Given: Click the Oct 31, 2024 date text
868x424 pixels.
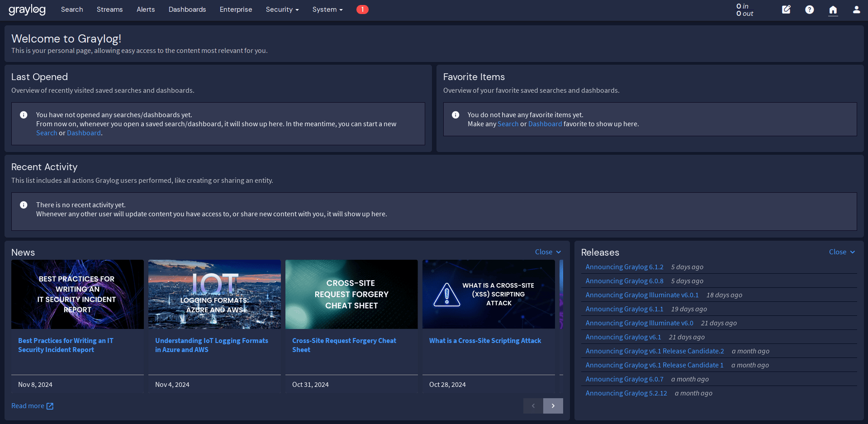Looking at the screenshot, I should click(310, 385).
